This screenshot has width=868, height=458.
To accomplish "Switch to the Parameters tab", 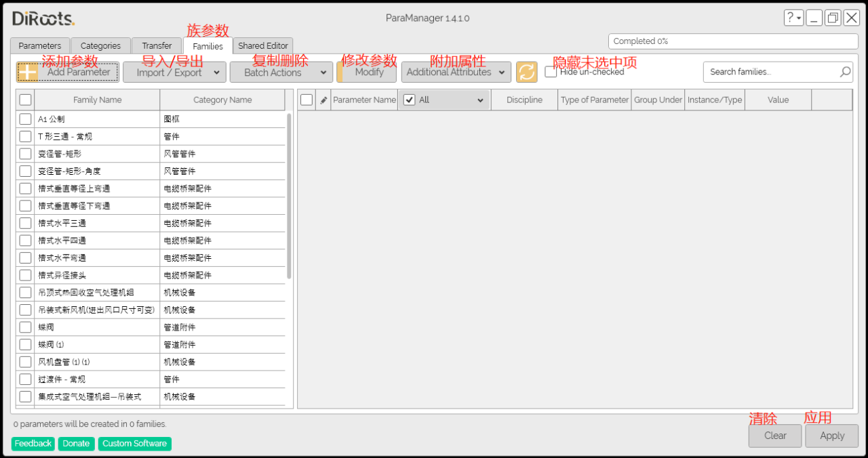I will (40, 46).
